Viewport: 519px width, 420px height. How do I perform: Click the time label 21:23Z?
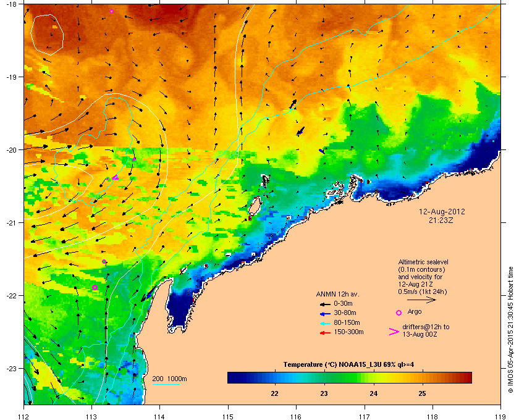pyautogui.click(x=441, y=220)
